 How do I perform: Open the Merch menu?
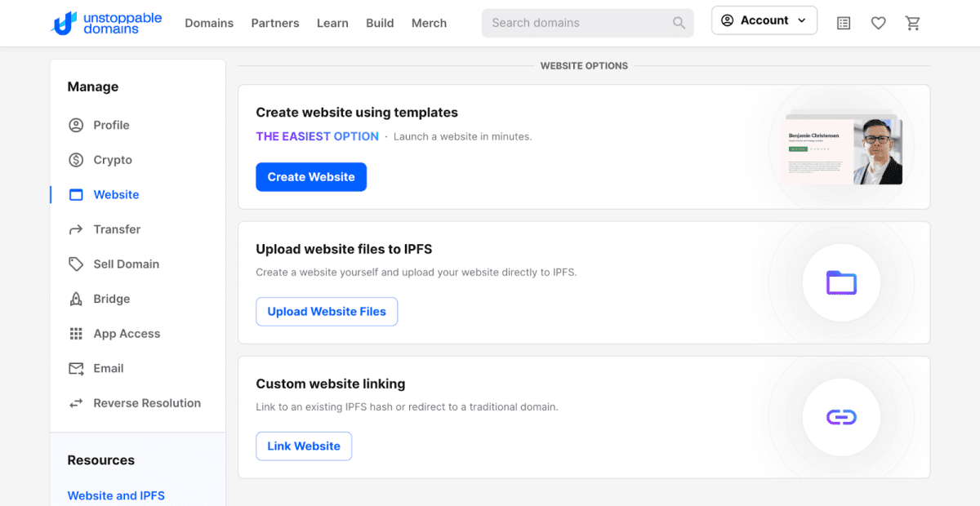click(429, 23)
